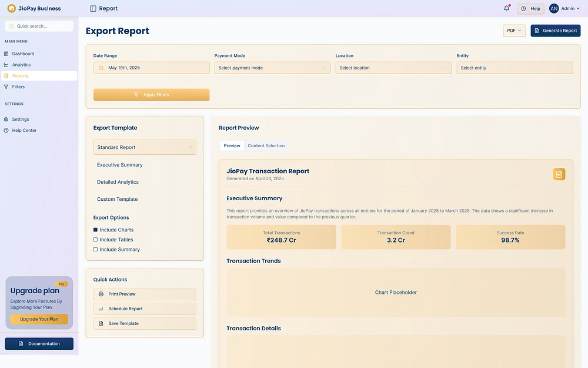Open the Documentation button

click(39, 344)
